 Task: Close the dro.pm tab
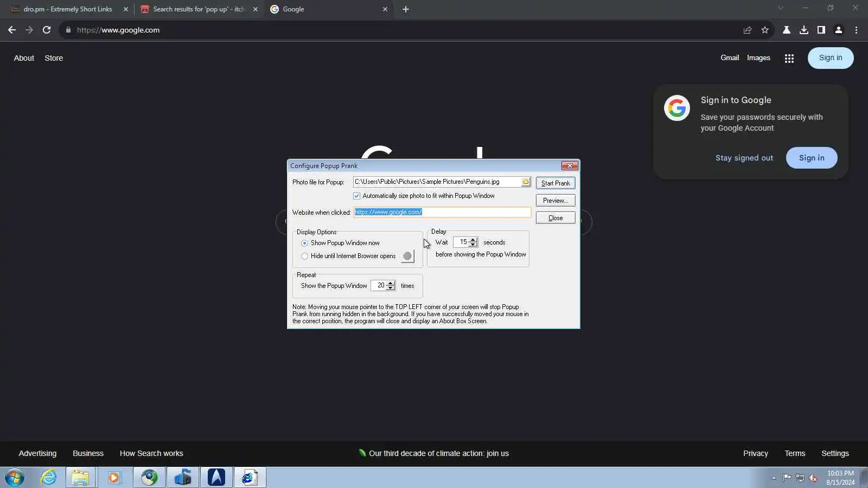pyautogui.click(x=126, y=9)
